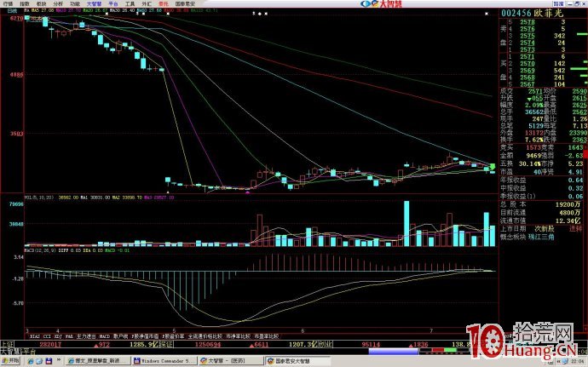
Task: Select the 市盈率比较 tab
Action: 266,336
